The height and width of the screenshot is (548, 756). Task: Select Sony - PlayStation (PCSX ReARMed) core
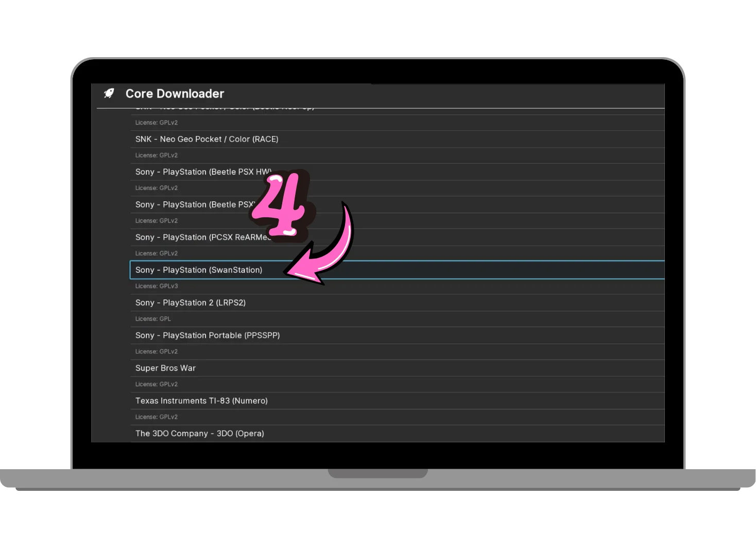pyautogui.click(x=397, y=237)
